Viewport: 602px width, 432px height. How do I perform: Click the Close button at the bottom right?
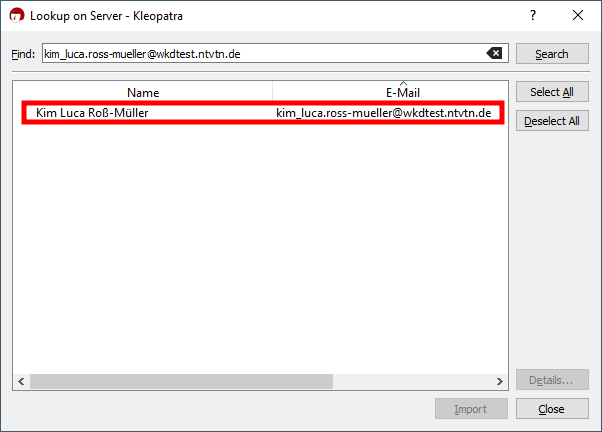point(551,409)
